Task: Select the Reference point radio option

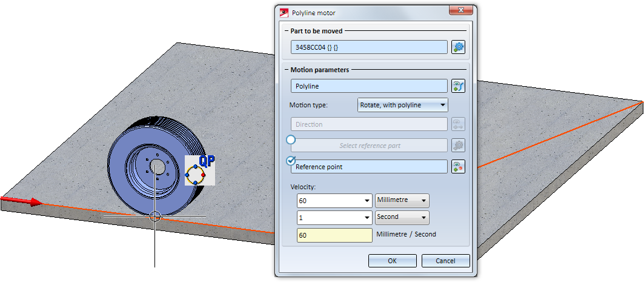Action: click(291, 161)
